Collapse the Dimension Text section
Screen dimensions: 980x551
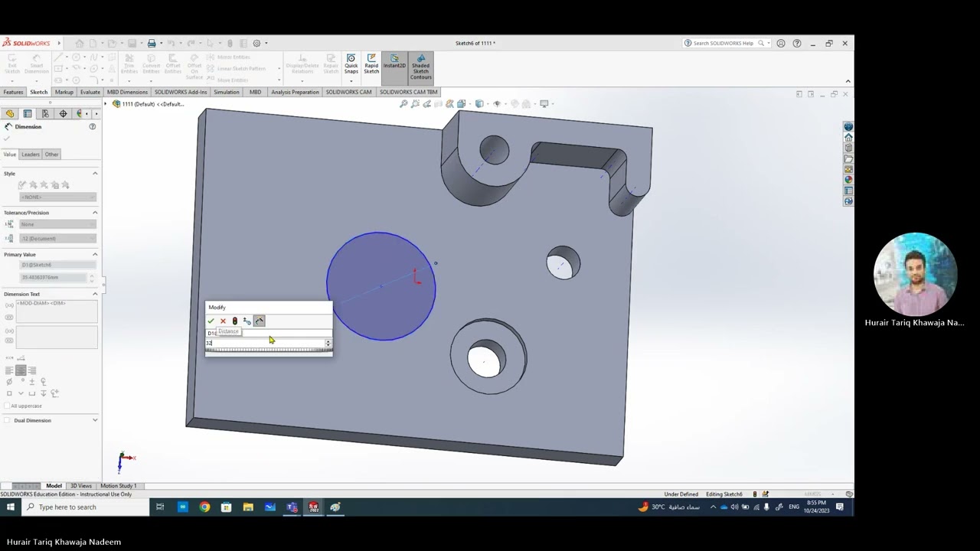tap(95, 294)
